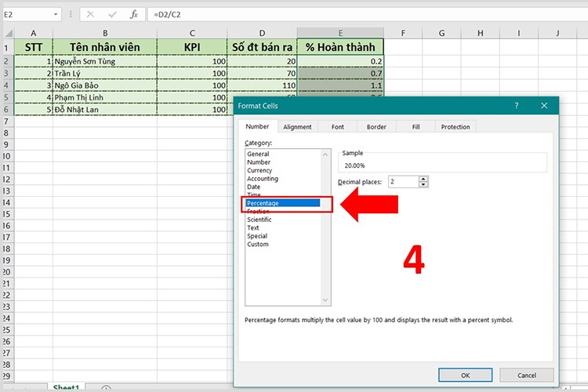Open the Name Box dropdown arrow
Viewport: 588px width, 392px height.
pyautogui.click(x=56, y=15)
